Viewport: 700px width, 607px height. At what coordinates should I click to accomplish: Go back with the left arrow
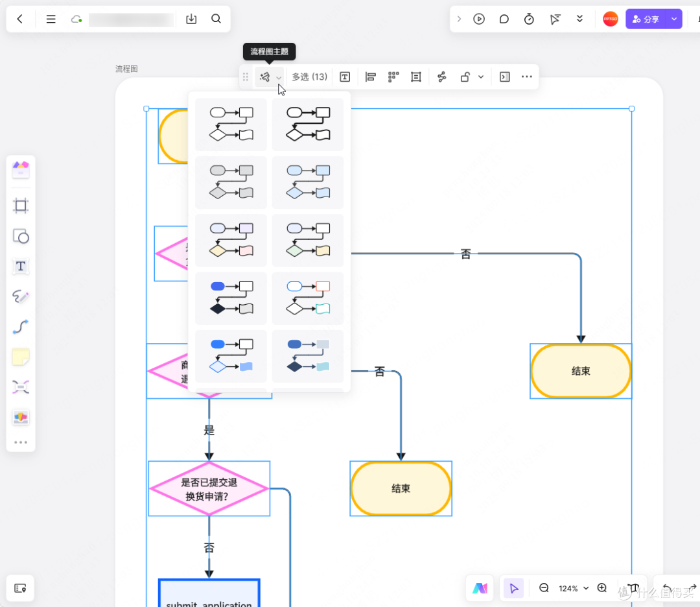(x=19, y=19)
